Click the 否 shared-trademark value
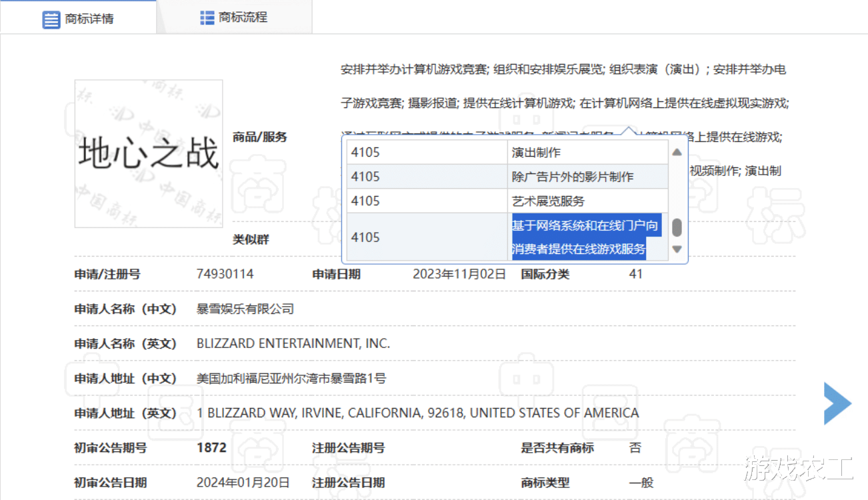 [635, 448]
